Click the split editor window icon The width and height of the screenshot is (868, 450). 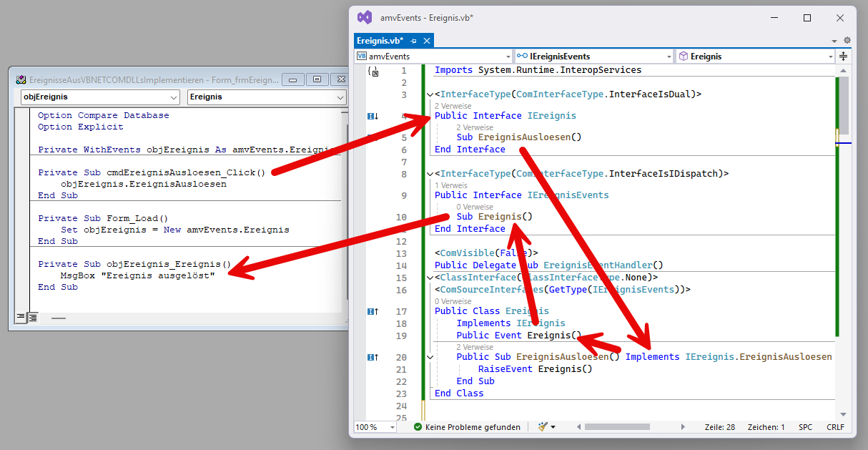pyautogui.click(x=843, y=57)
